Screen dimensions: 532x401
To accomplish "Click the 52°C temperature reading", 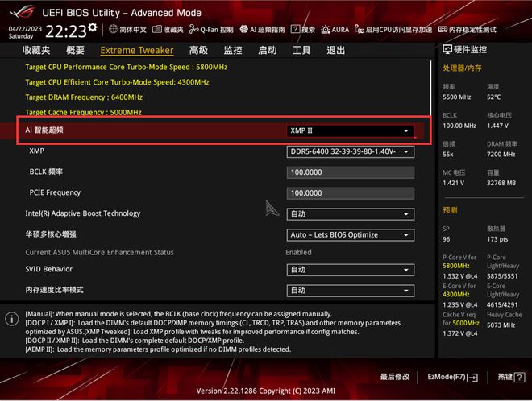I will (x=493, y=97).
